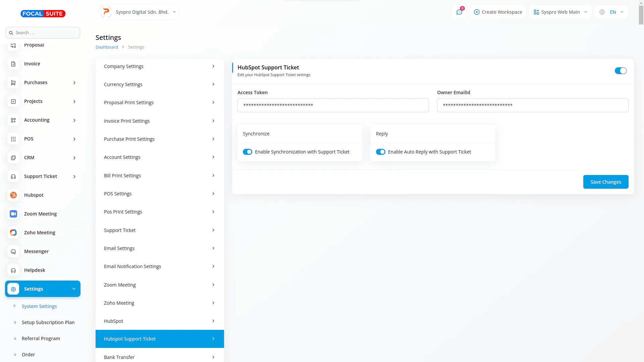The height and width of the screenshot is (362, 644).
Task: Click the Save Changes button
Action: click(605, 182)
